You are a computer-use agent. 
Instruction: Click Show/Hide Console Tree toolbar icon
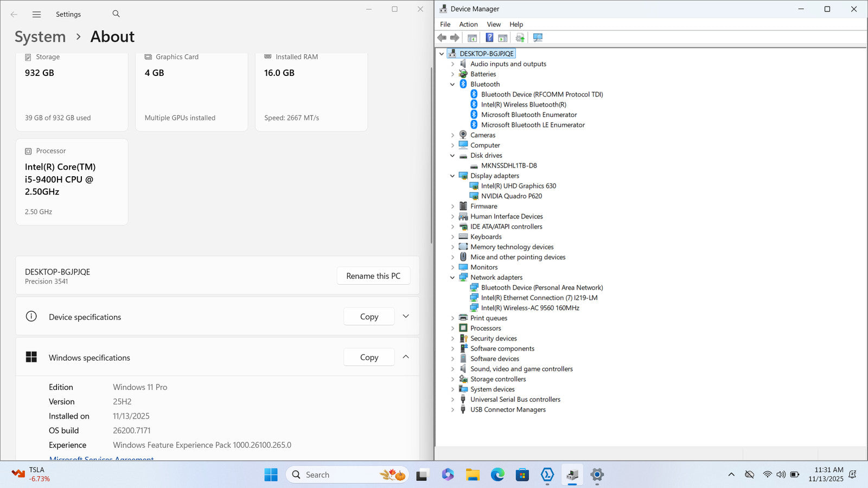click(x=472, y=37)
